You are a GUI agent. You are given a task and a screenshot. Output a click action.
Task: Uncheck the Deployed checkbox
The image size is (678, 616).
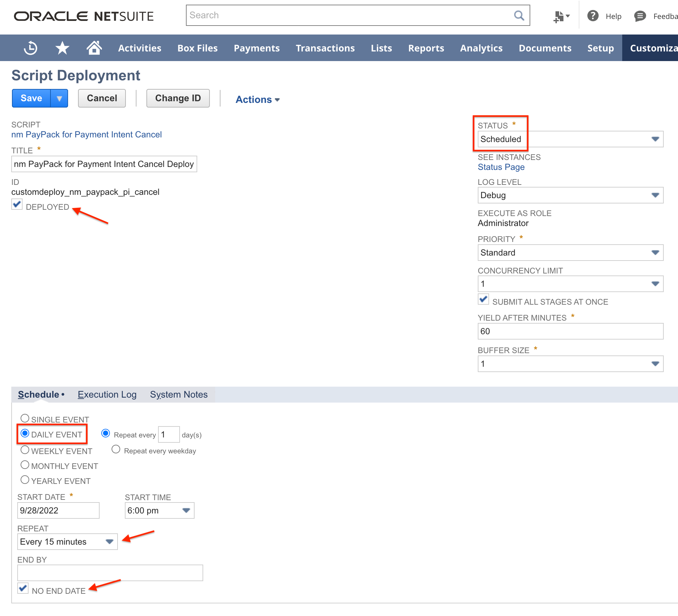point(17,204)
